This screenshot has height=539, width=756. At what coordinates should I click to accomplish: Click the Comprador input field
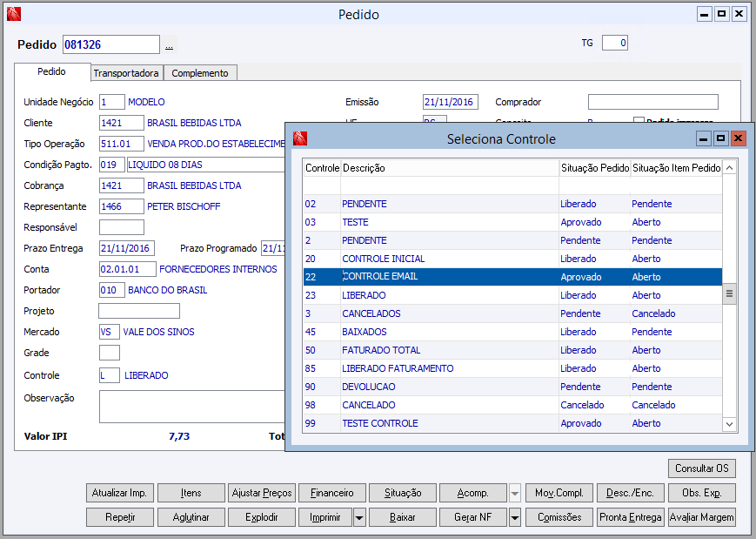pos(652,102)
